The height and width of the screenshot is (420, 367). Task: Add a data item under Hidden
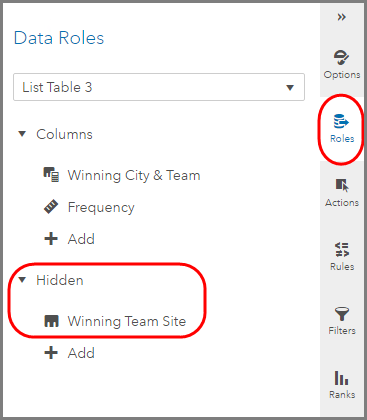click(69, 353)
